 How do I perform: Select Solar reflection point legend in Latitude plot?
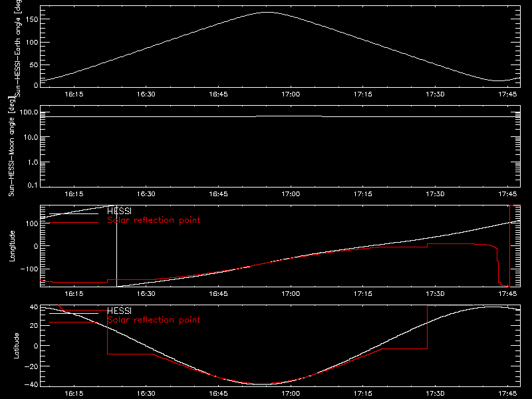click(154, 320)
